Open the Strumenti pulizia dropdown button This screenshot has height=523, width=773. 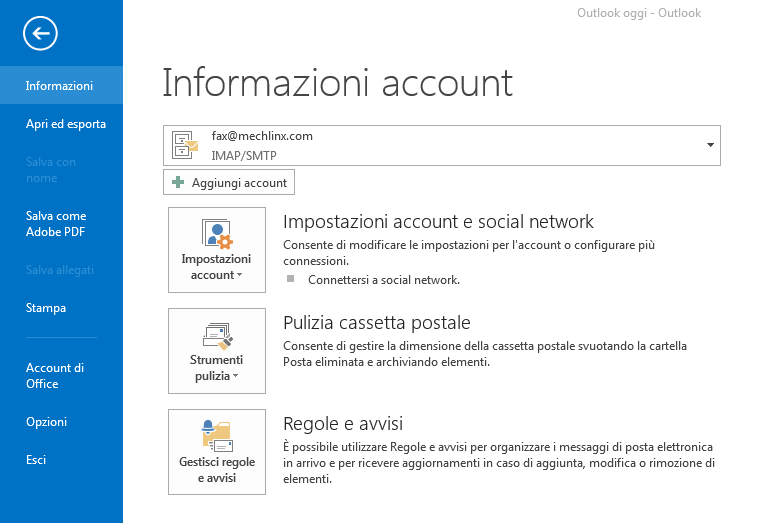click(217, 351)
